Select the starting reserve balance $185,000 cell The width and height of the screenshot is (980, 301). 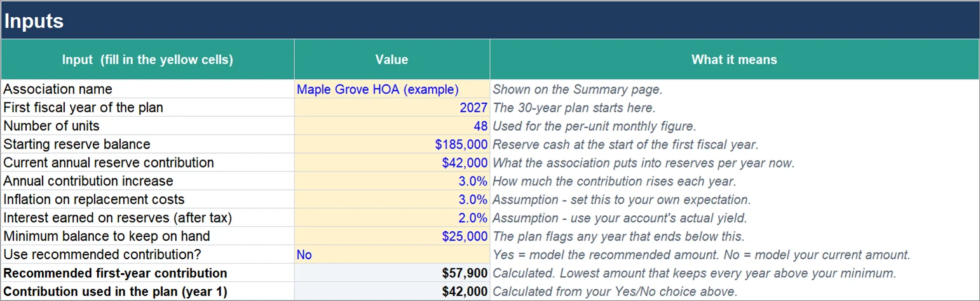click(x=391, y=144)
